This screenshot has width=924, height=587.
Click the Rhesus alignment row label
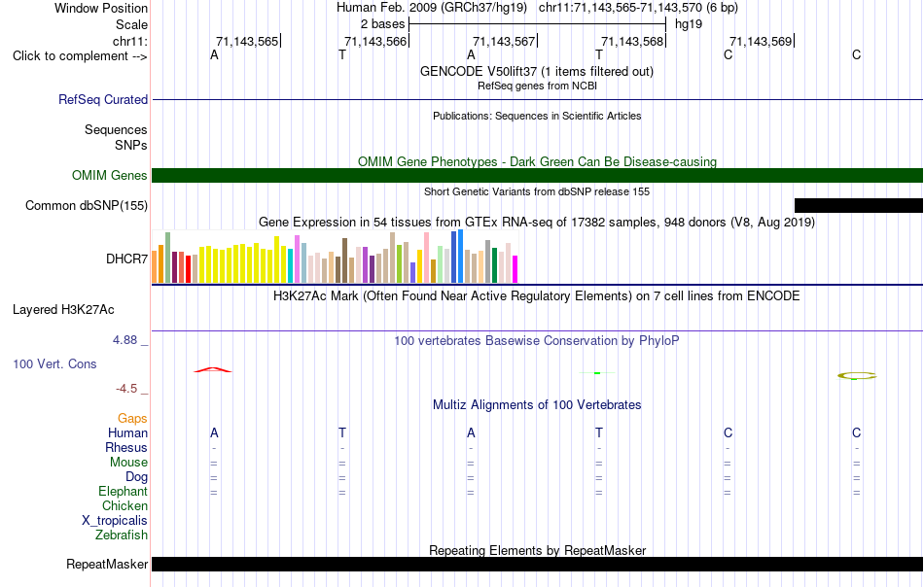tap(126, 447)
